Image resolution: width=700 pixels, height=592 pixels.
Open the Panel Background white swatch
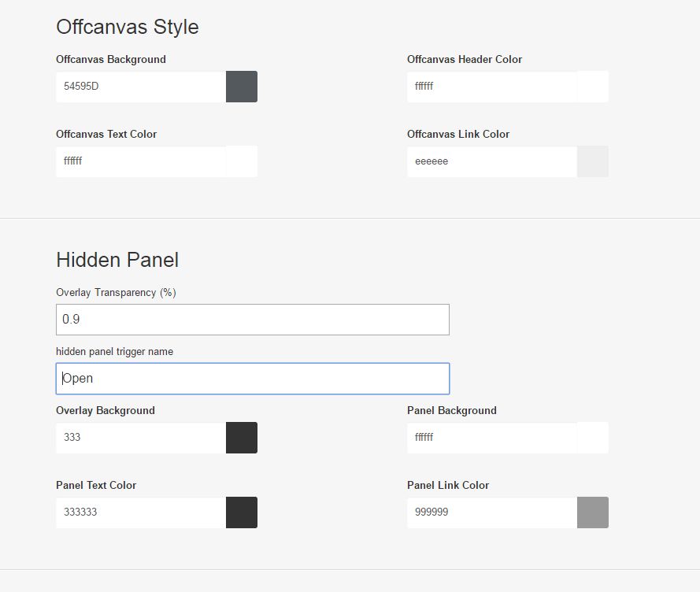(592, 438)
